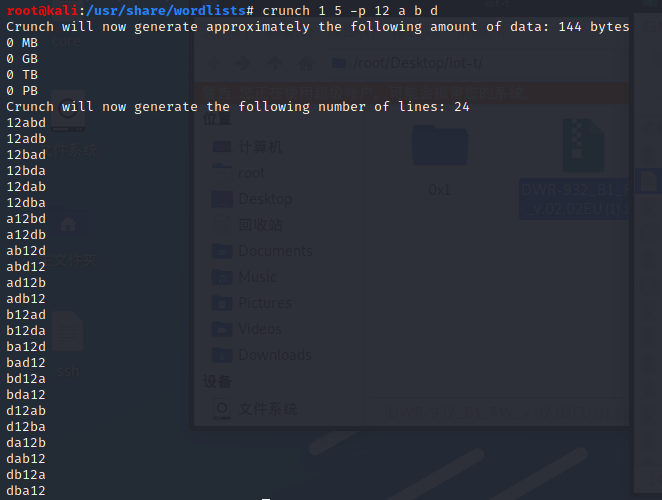This screenshot has height=500, width=662.
Task: Click terminal output line 12bad
Action: click(x=26, y=155)
